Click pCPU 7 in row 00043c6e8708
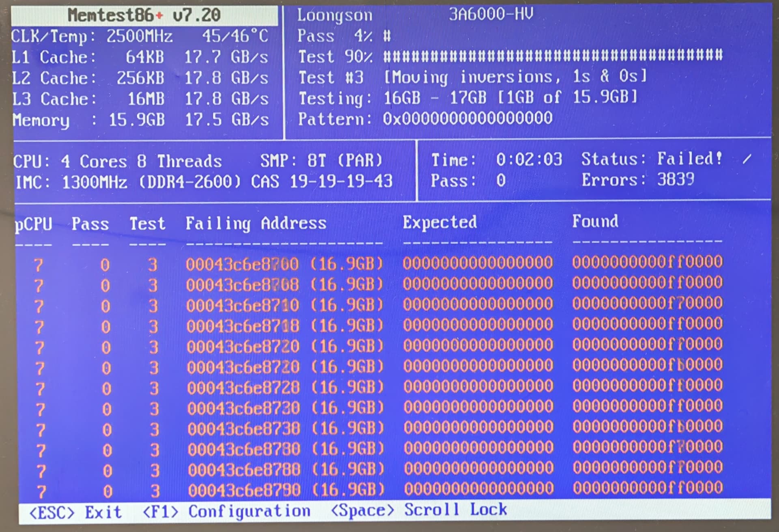This screenshot has height=532, width=779. click(39, 286)
